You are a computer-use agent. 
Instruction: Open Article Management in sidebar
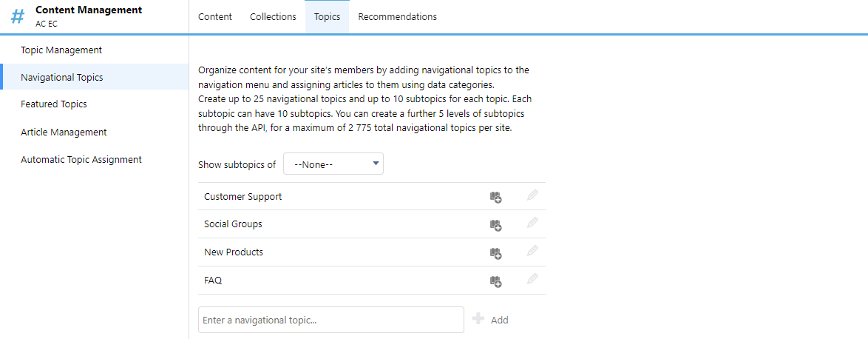pyautogui.click(x=64, y=132)
